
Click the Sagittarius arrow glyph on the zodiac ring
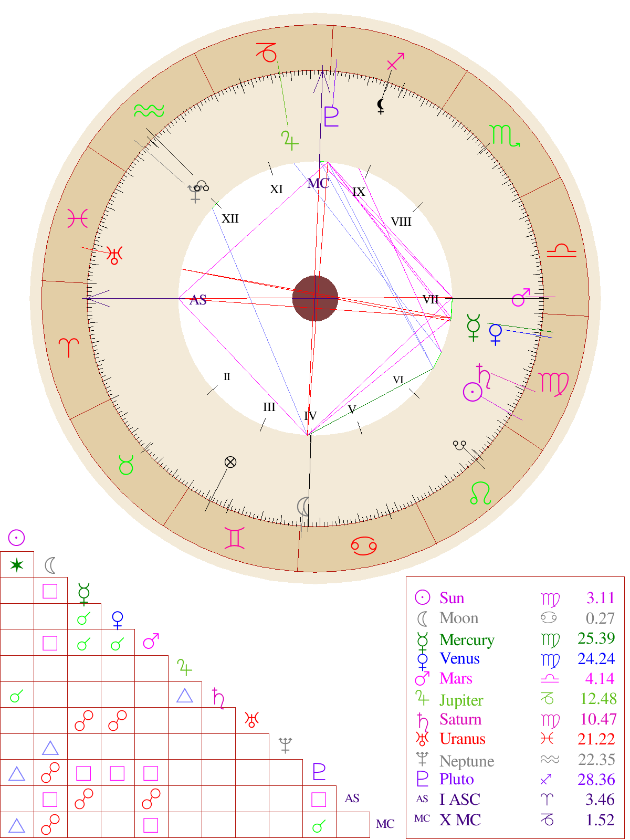click(x=395, y=61)
